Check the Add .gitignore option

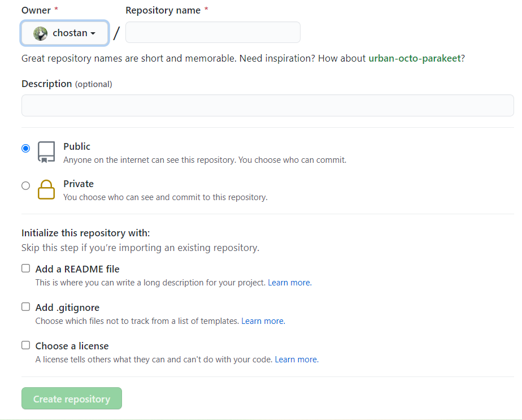click(25, 307)
